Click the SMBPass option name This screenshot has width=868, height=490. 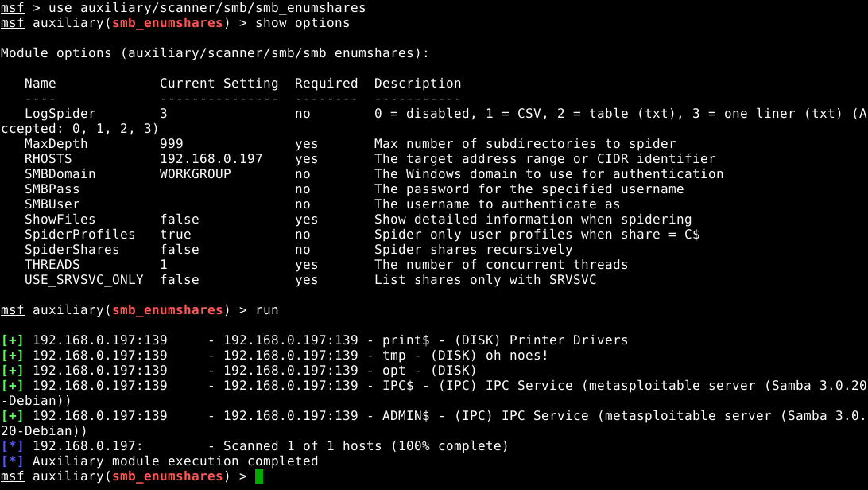tap(52, 189)
